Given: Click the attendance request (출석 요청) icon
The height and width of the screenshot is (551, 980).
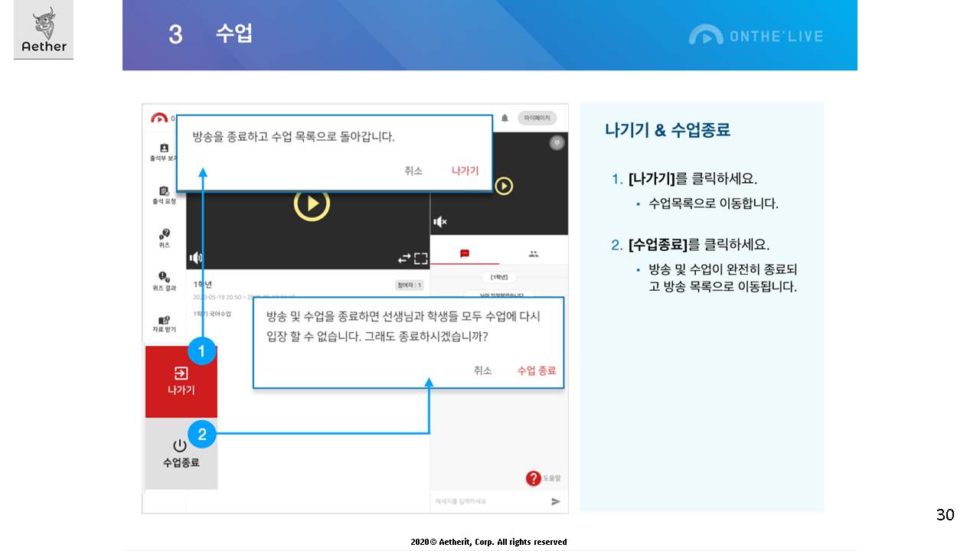Looking at the screenshot, I should point(164,191).
